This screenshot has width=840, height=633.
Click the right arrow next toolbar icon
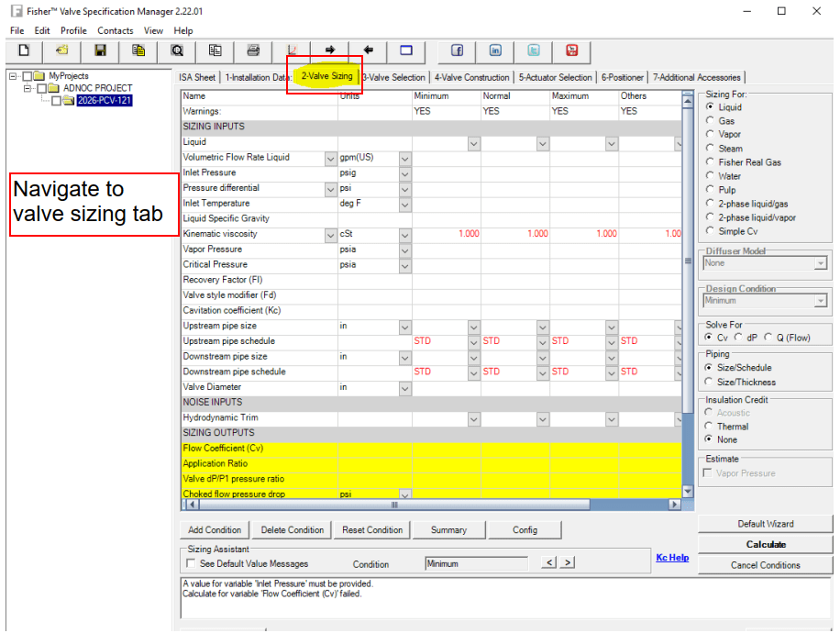330,50
